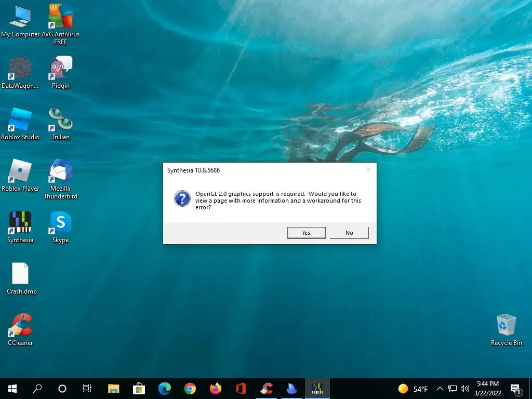Select the AVG AntiVirus FREE shortcut
This screenshot has height=399, width=532.
pyautogui.click(x=60, y=24)
